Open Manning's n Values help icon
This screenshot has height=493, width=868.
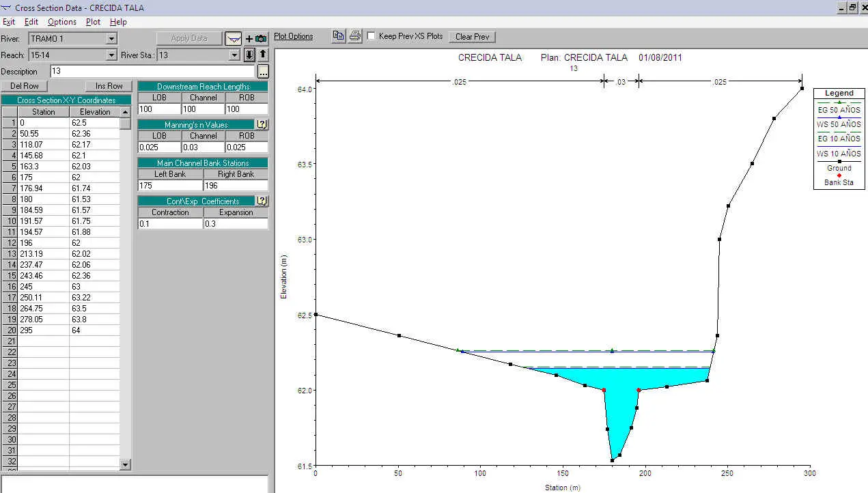point(261,124)
